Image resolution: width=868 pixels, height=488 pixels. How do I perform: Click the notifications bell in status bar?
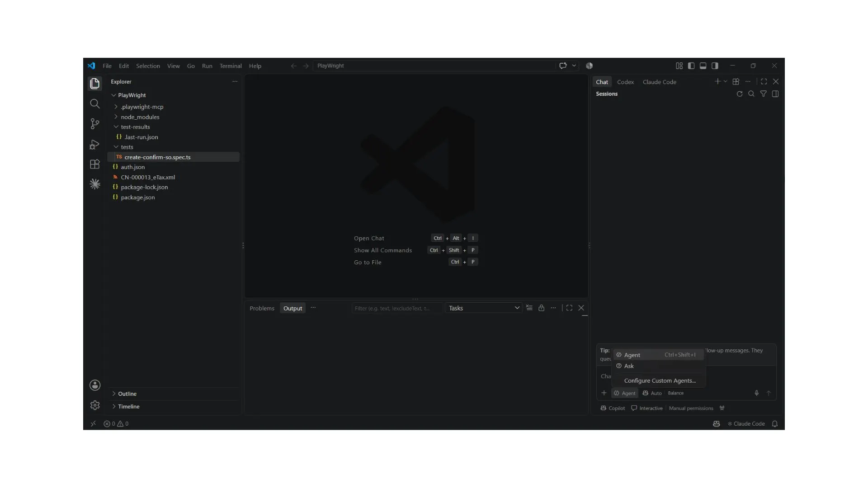[775, 424]
